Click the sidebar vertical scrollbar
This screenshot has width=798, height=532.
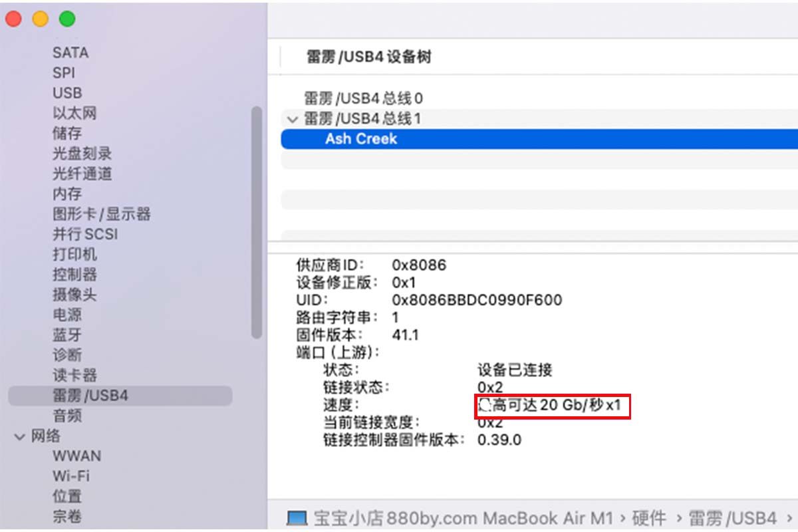(x=257, y=223)
